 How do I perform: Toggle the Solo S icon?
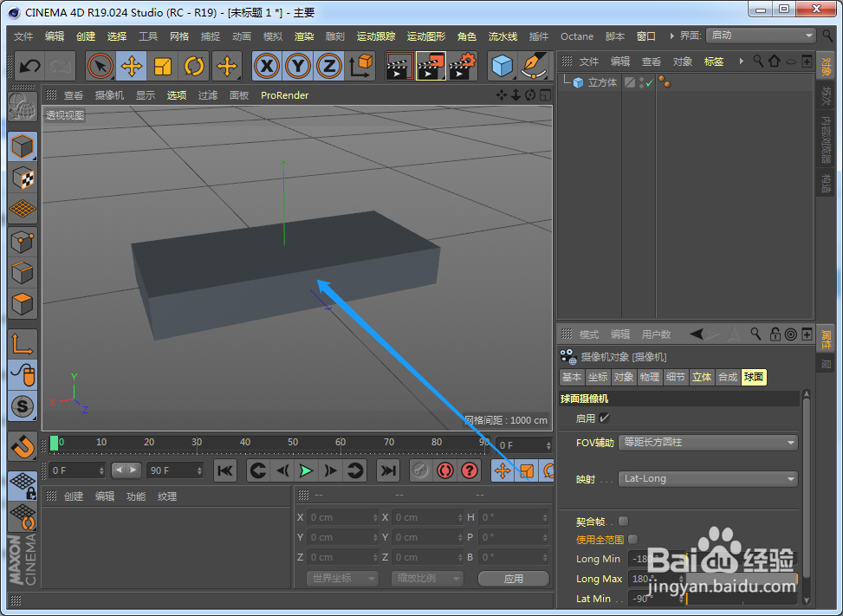(x=22, y=405)
